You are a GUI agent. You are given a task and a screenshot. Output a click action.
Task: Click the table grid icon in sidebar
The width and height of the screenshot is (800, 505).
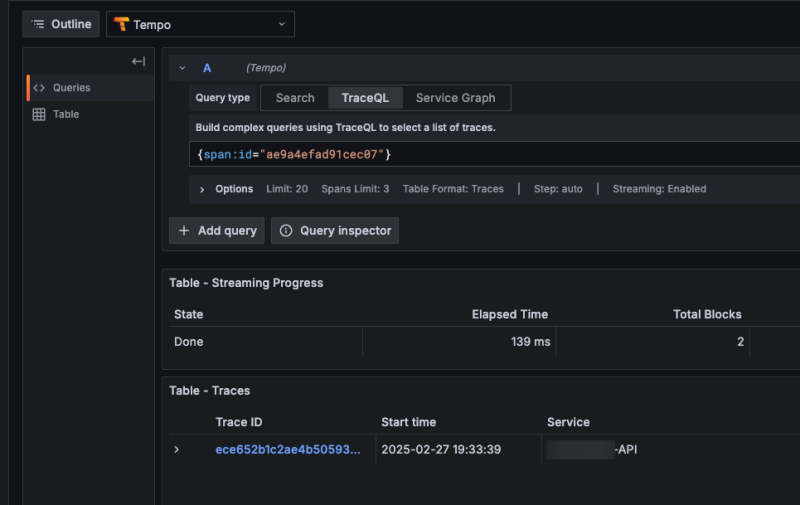[39, 115]
